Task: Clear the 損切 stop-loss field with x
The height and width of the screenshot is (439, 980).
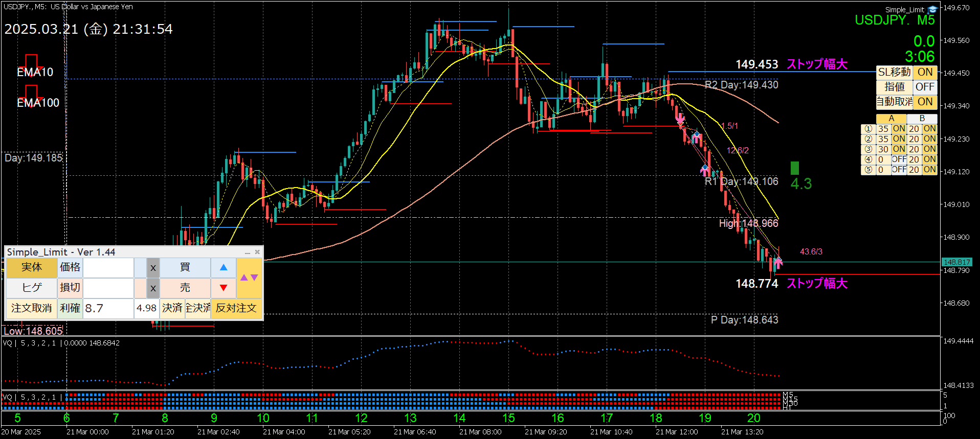Action: [x=153, y=288]
